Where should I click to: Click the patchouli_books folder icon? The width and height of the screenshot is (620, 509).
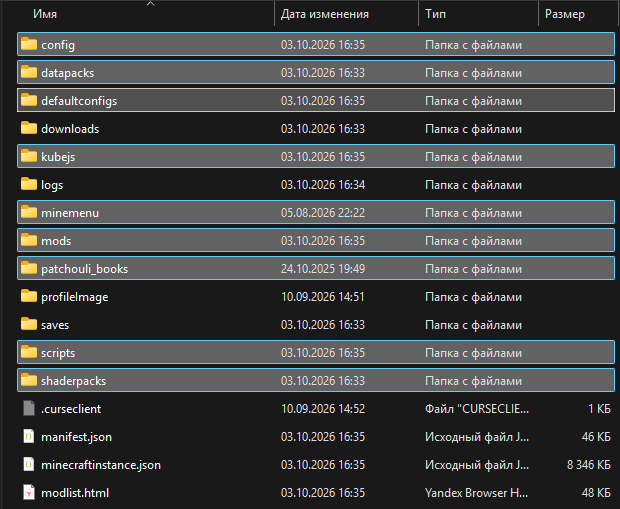point(29,269)
